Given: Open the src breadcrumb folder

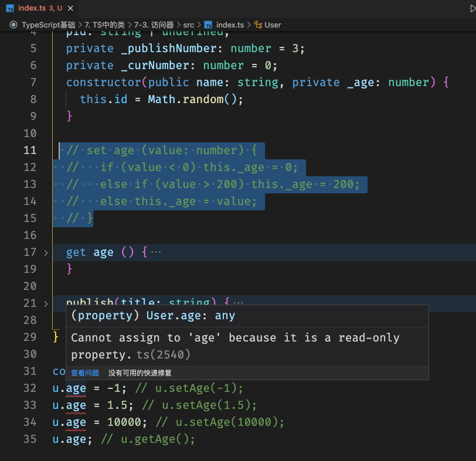Looking at the screenshot, I should pos(189,25).
